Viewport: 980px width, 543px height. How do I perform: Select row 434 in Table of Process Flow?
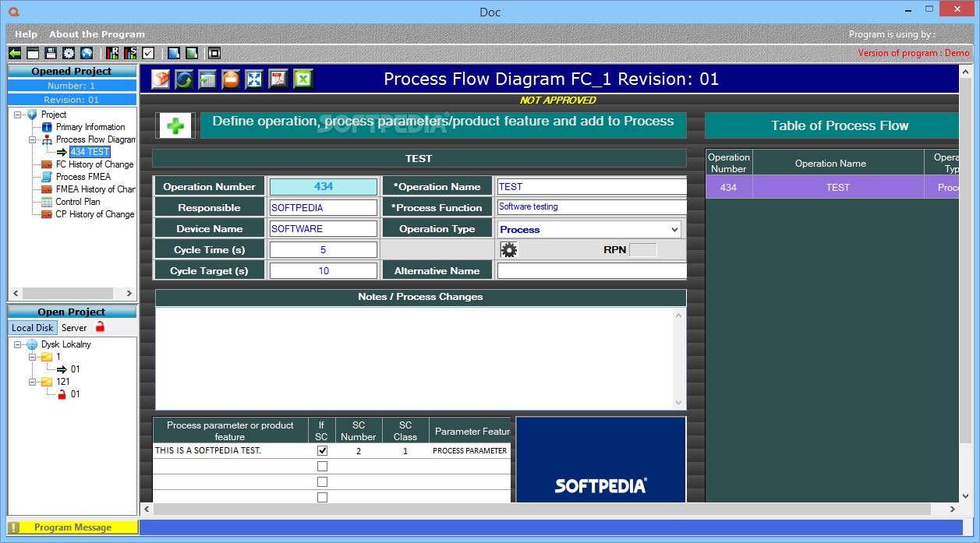click(832, 187)
